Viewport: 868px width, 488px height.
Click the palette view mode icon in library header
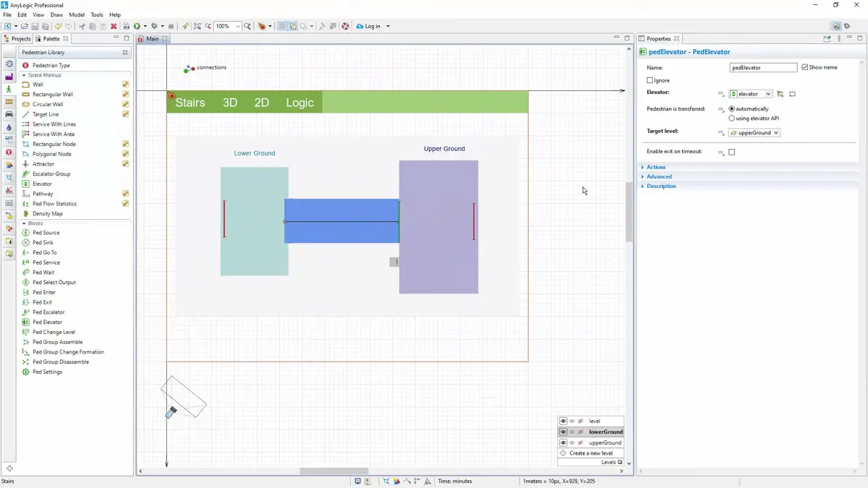click(125, 52)
